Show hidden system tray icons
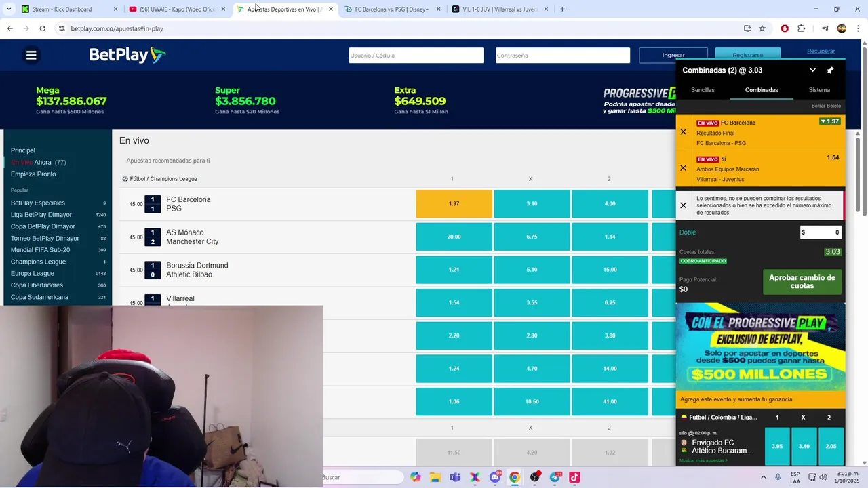The height and width of the screenshot is (488, 868). (763, 477)
